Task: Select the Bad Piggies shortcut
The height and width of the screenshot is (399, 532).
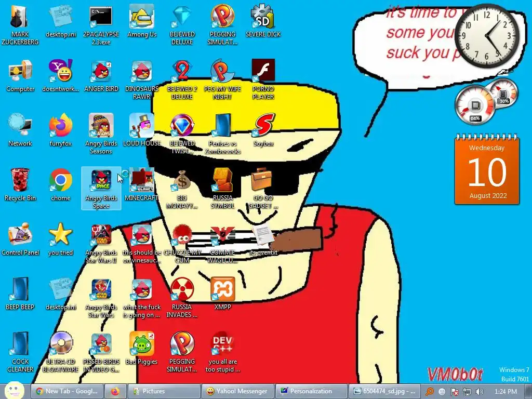Action: pos(142,349)
